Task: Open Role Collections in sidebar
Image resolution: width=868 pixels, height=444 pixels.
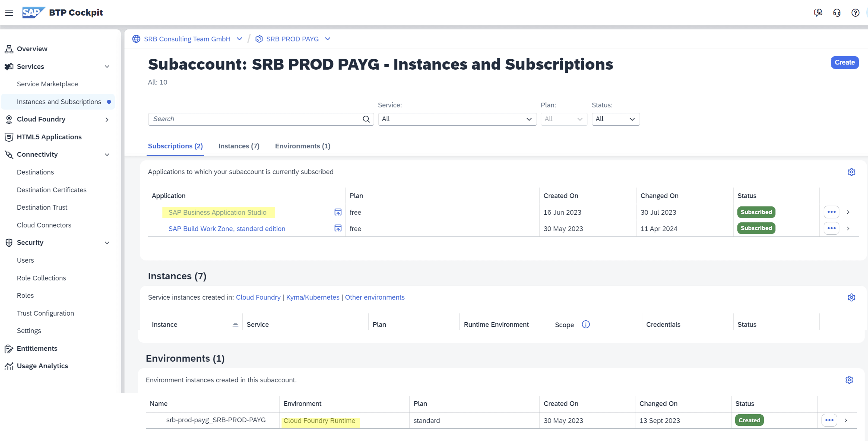Action: click(41, 278)
